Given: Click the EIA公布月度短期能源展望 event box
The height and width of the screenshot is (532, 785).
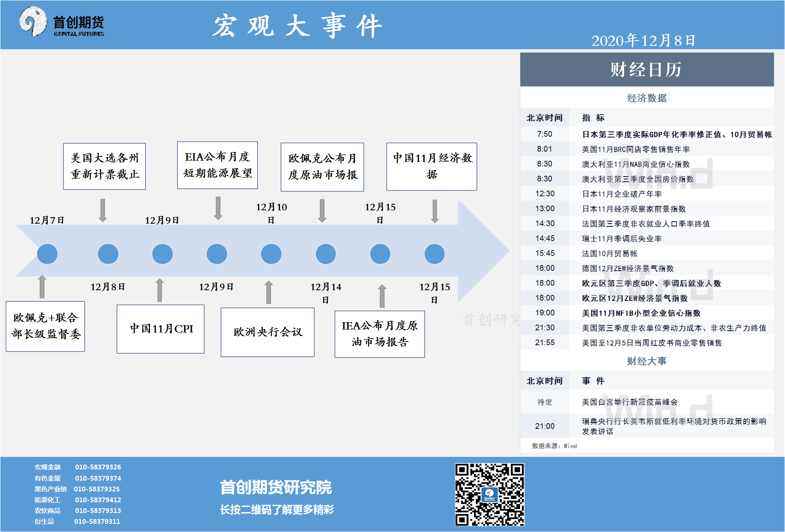Looking at the screenshot, I should click(217, 165).
